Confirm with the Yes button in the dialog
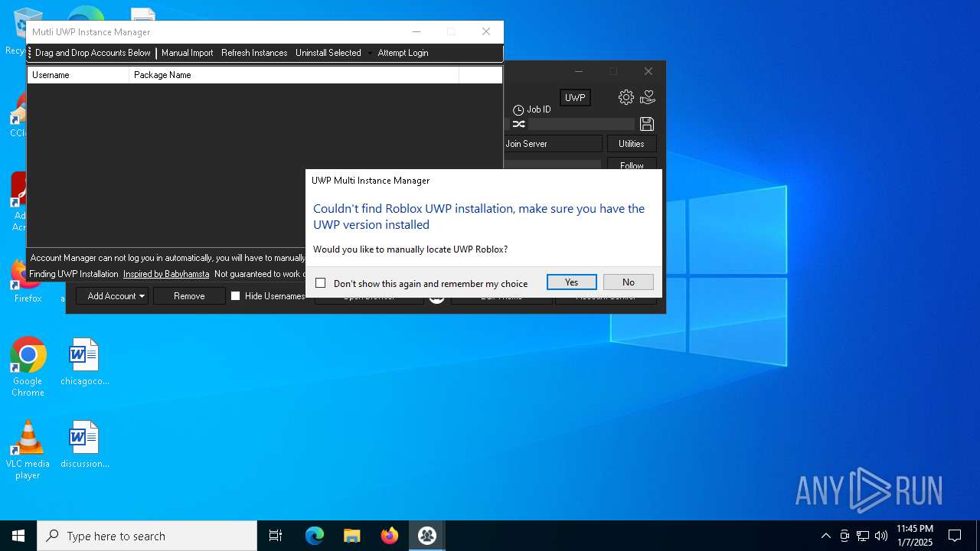Screen dimensions: 980x551 (x=571, y=282)
